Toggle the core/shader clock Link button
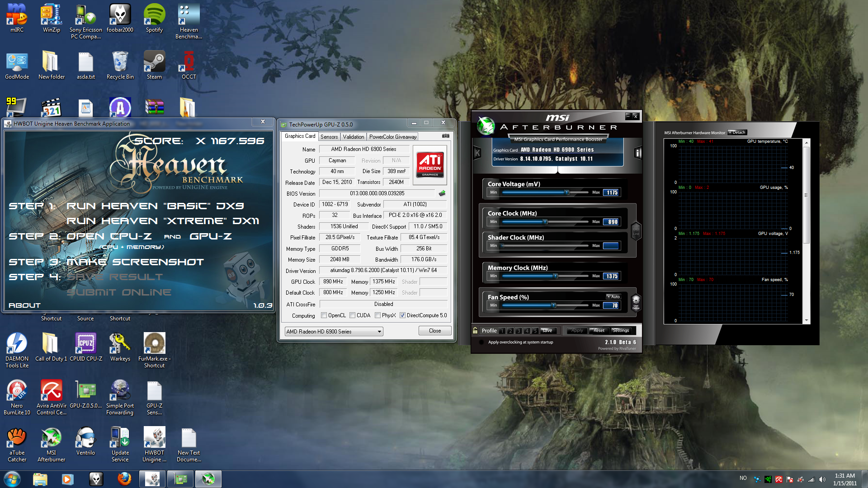The image size is (868, 488). [636, 231]
